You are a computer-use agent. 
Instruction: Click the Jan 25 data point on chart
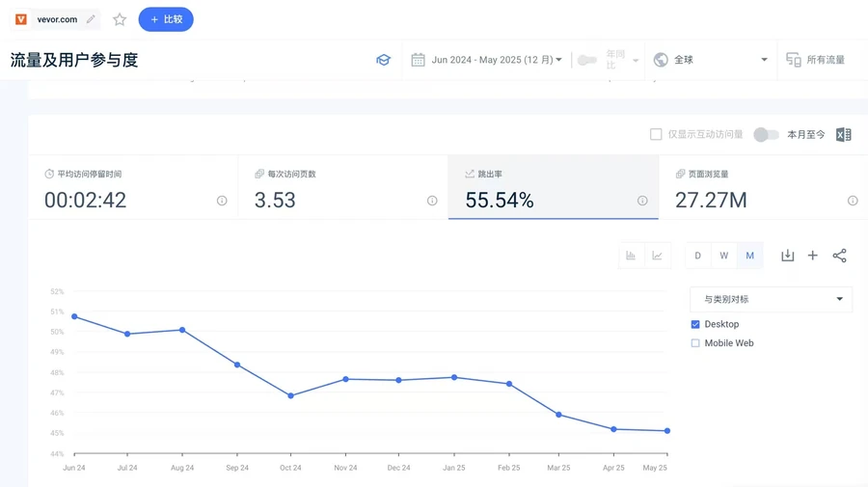(454, 377)
